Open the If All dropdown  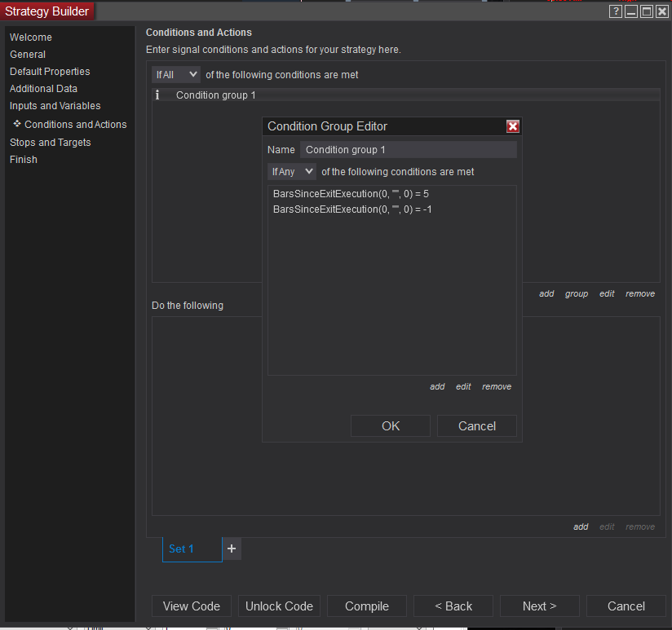176,74
